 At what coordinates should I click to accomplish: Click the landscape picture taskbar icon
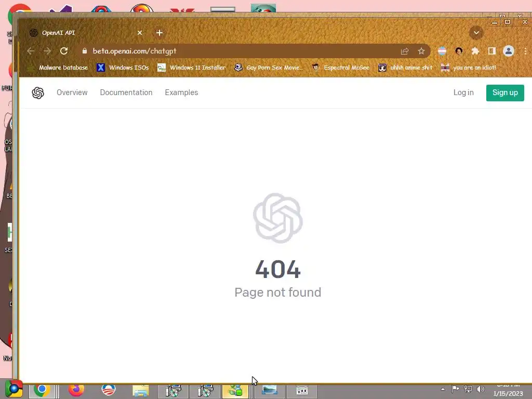270,391
